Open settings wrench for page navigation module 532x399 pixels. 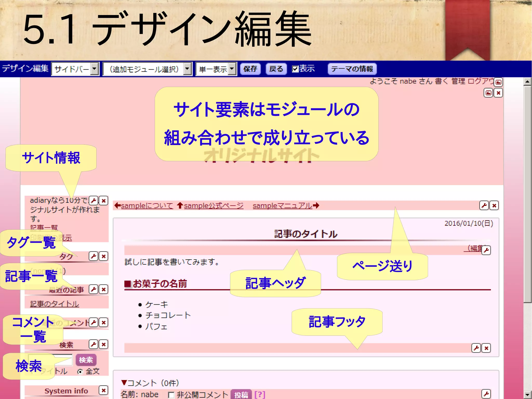click(484, 205)
